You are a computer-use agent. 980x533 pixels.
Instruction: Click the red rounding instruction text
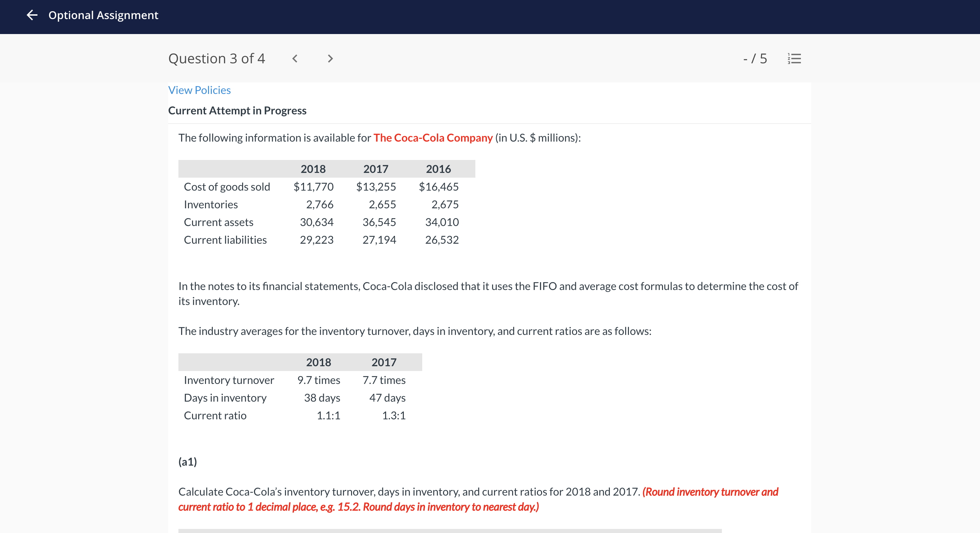pyautogui.click(x=358, y=507)
